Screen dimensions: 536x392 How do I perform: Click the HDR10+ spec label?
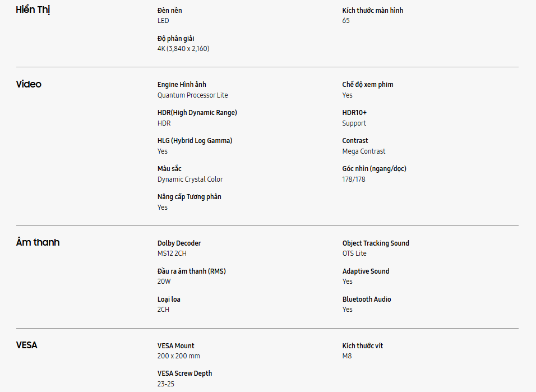click(354, 113)
